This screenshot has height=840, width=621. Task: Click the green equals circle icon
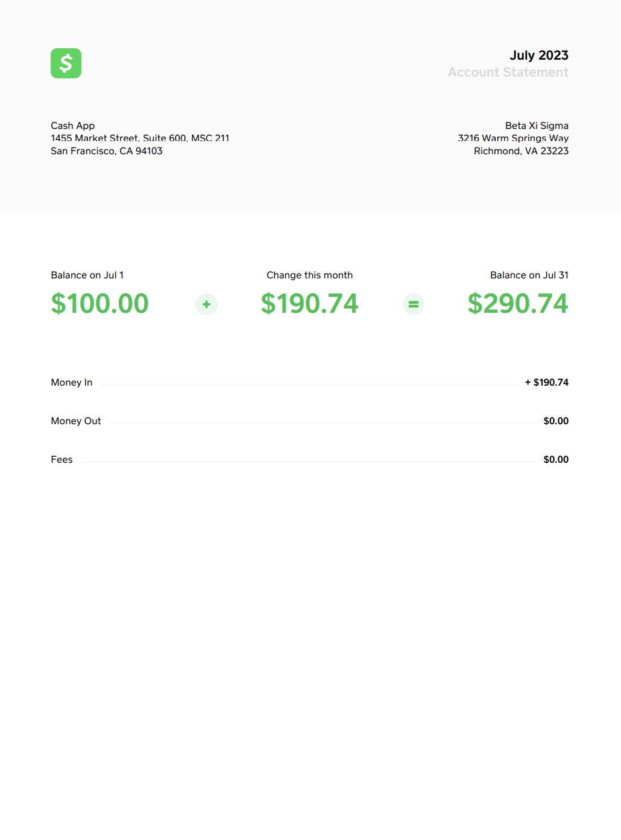pos(414,304)
